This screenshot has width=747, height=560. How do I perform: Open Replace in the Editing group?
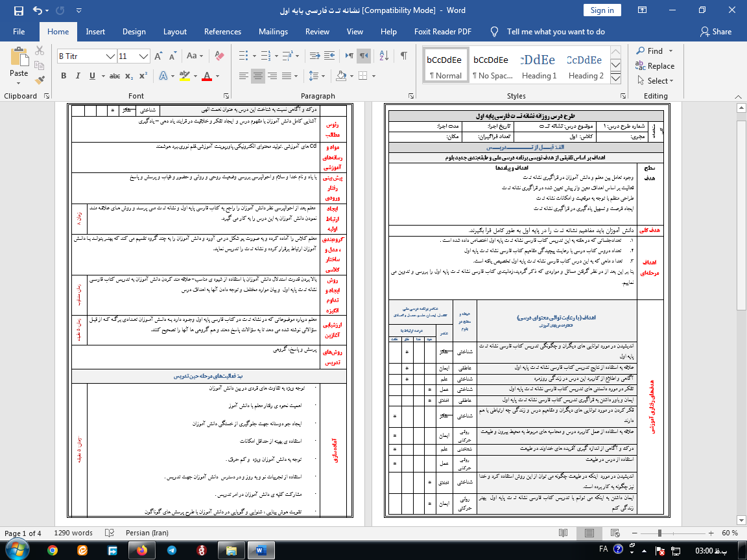[x=654, y=65]
